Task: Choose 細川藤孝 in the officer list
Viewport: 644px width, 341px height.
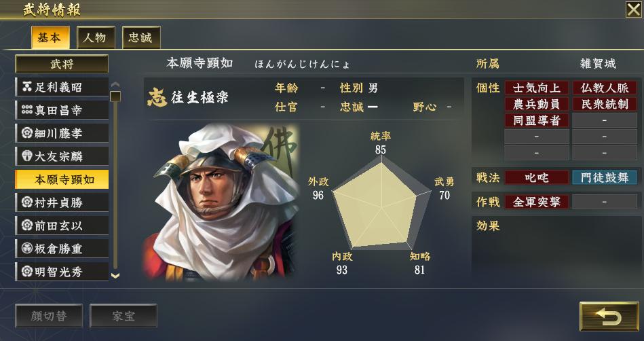Action: click(x=62, y=133)
